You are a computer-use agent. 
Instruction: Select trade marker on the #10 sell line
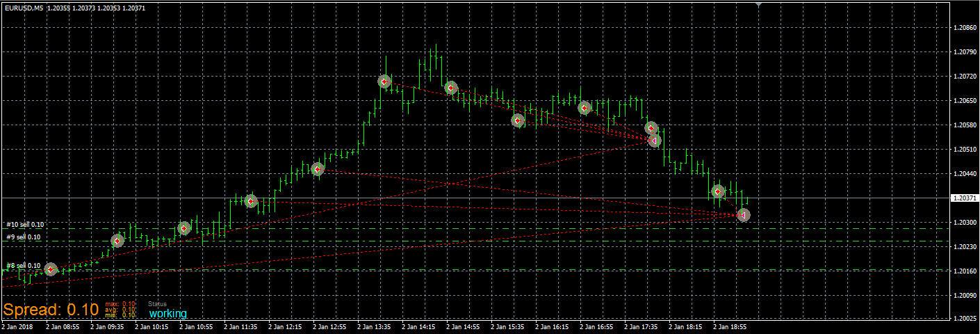183,228
